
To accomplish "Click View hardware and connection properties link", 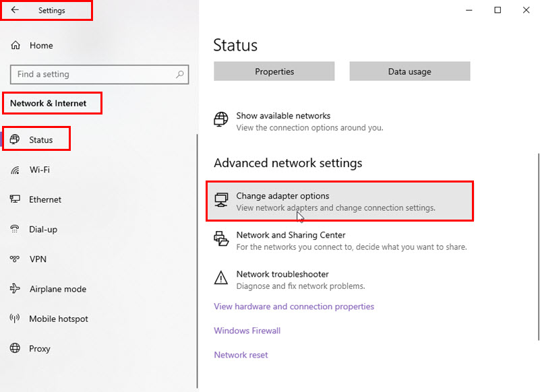I will point(294,306).
